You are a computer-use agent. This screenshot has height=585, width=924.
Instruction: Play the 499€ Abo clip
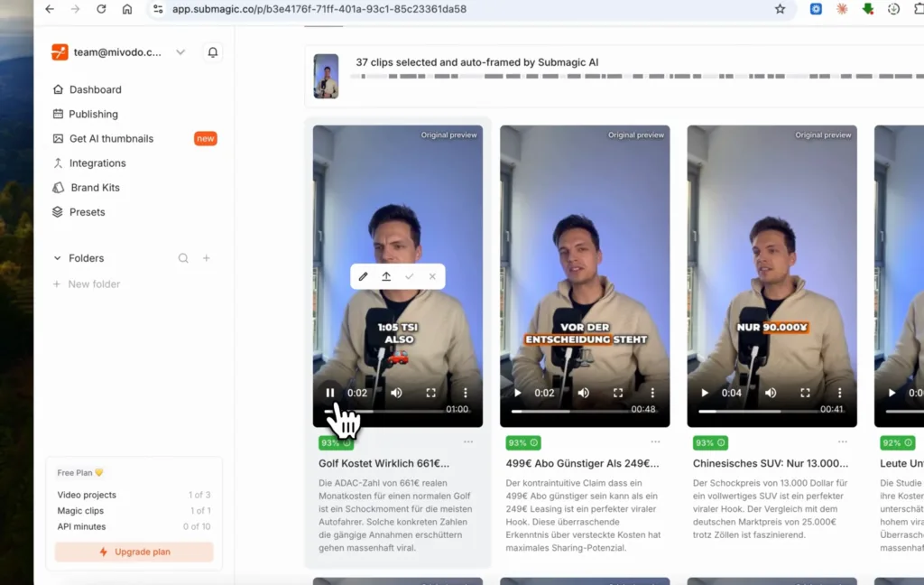(x=517, y=393)
